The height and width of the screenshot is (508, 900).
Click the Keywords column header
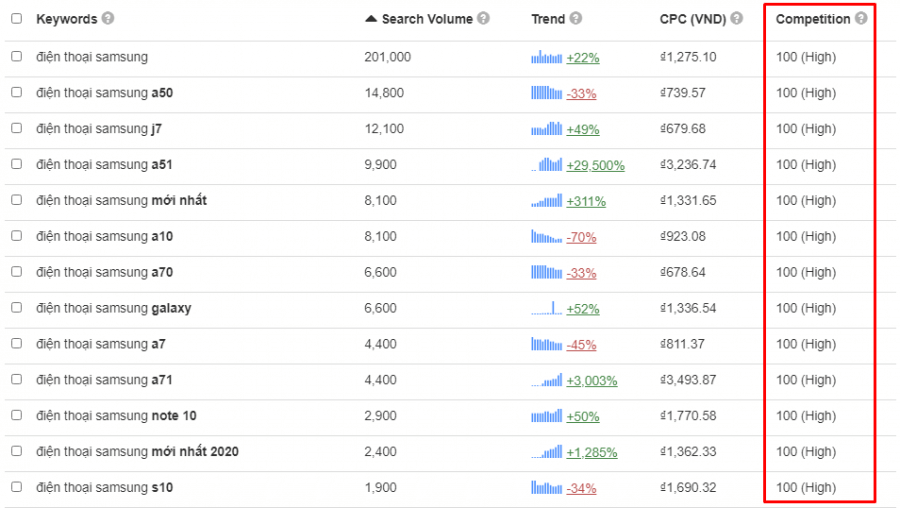[66, 19]
